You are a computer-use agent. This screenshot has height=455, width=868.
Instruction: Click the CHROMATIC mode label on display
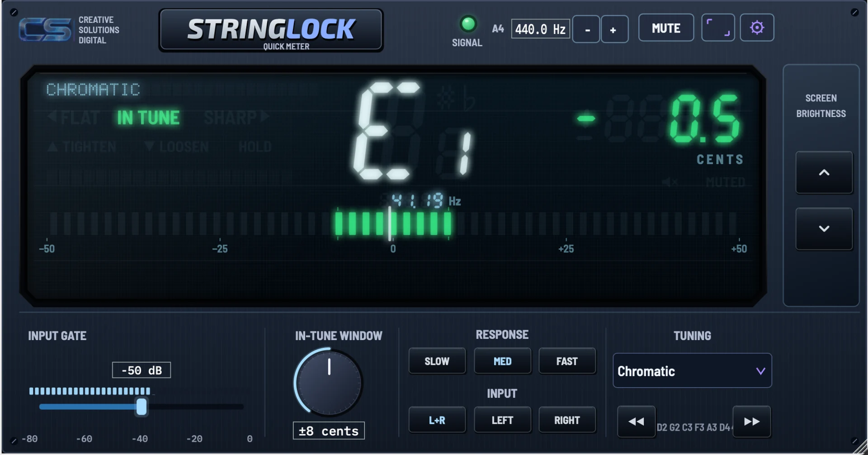tap(93, 90)
